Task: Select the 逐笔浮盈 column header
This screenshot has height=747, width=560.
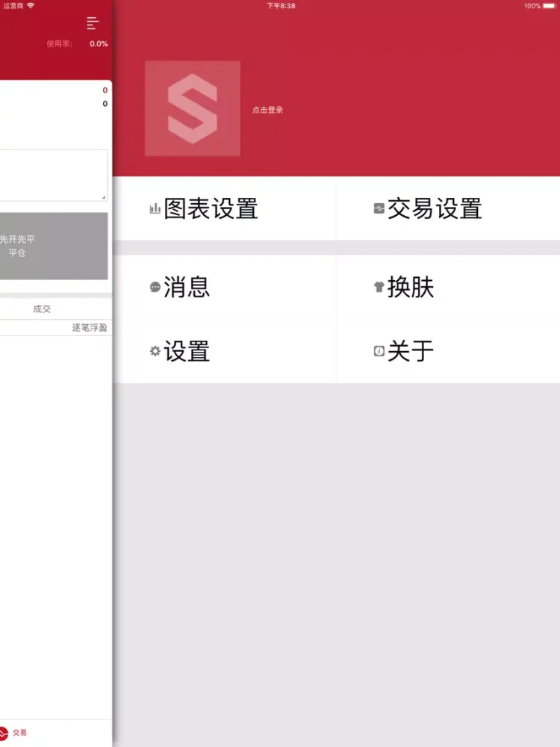Action: click(90, 327)
